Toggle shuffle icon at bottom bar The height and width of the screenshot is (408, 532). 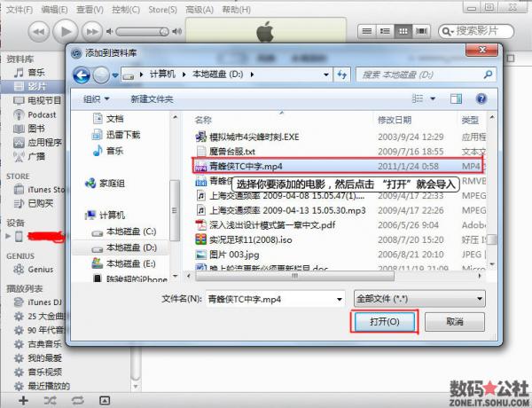click(x=51, y=401)
